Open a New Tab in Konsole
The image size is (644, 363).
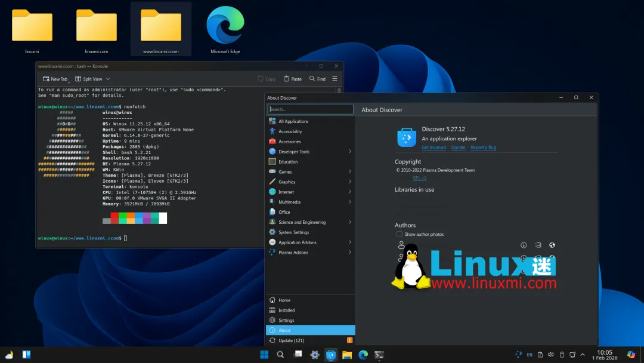[55, 79]
